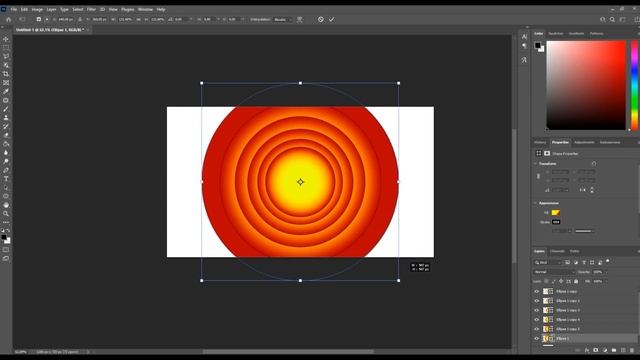The height and width of the screenshot is (360, 640).
Task: Open the layer filter Kind dropdown
Action: coord(548,262)
